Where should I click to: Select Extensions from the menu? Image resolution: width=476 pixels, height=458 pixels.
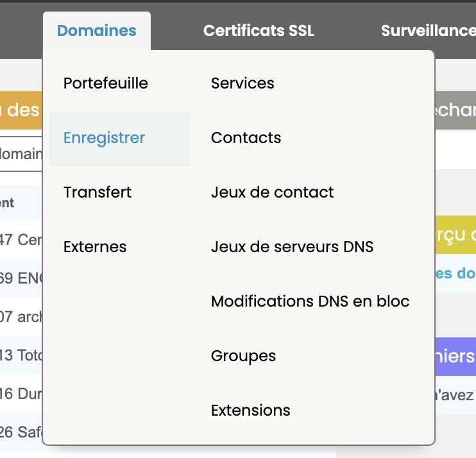click(x=250, y=411)
